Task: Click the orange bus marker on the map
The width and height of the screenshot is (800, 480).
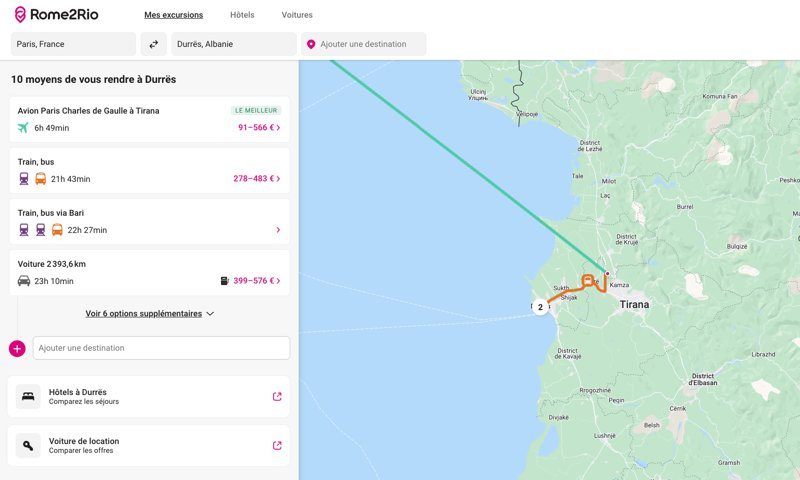Action: 588,280
